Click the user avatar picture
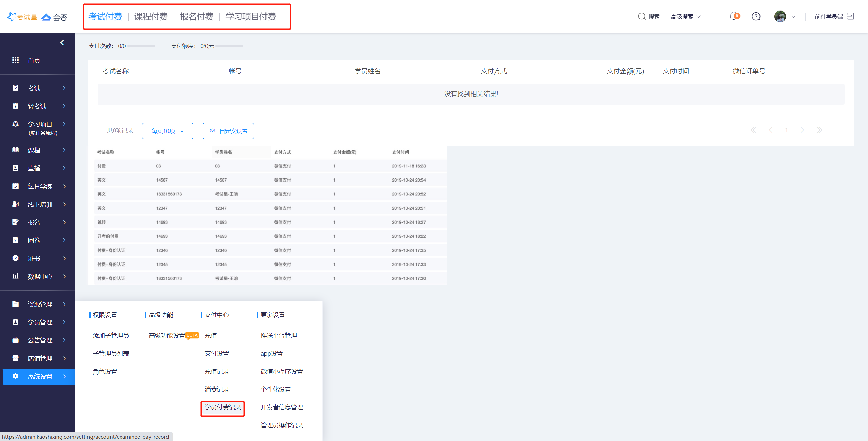The height and width of the screenshot is (441, 868). [x=780, y=16]
